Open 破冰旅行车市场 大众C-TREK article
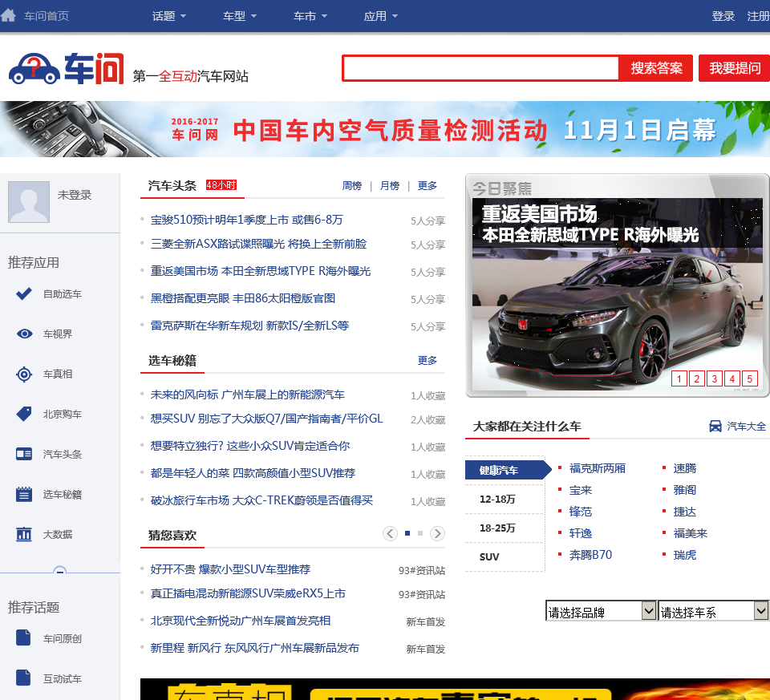 261,500
